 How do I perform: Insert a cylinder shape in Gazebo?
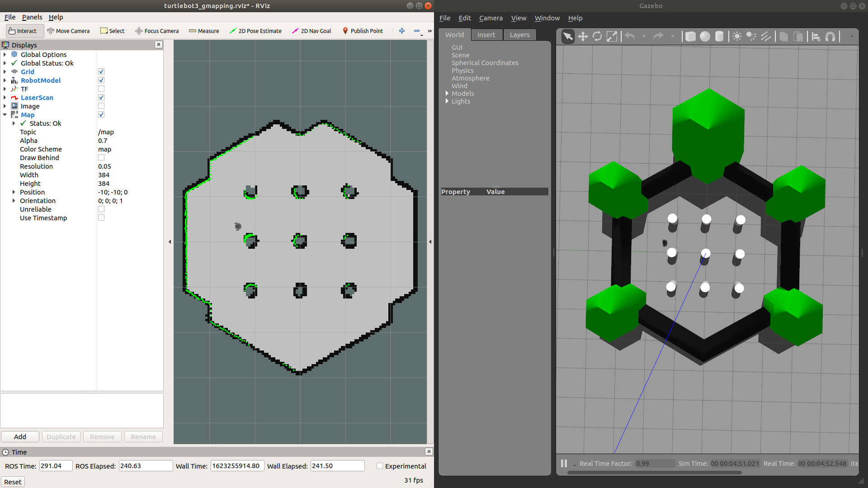click(x=719, y=37)
